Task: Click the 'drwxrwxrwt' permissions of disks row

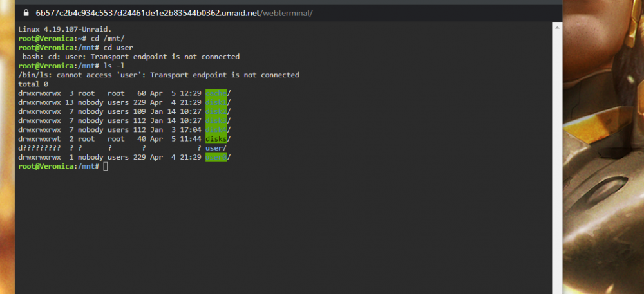Action: click(x=39, y=138)
